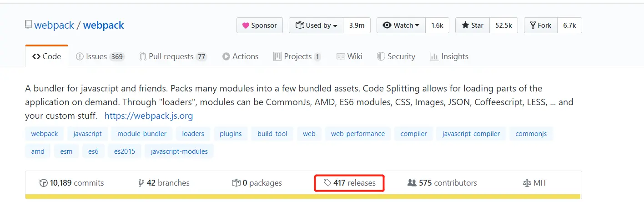The width and height of the screenshot is (644, 202).
Task: Open the https://webpack.js.org link
Action: pos(149,116)
